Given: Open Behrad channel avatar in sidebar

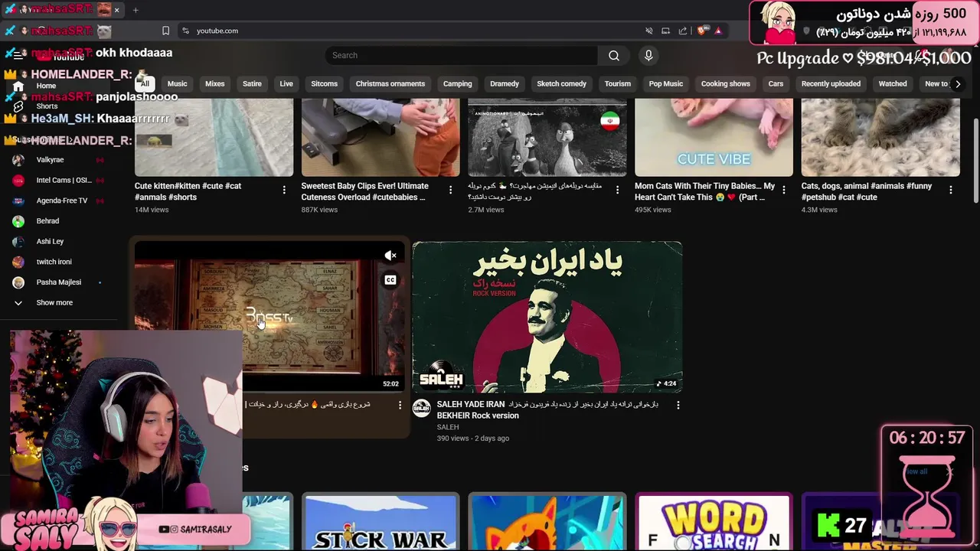Looking at the screenshot, I should coord(18,221).
